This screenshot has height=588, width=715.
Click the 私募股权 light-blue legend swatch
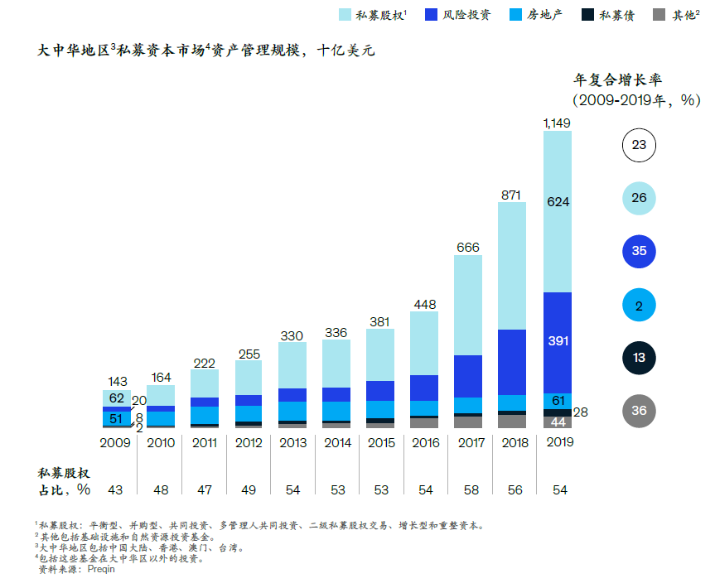tap(345, 15)
